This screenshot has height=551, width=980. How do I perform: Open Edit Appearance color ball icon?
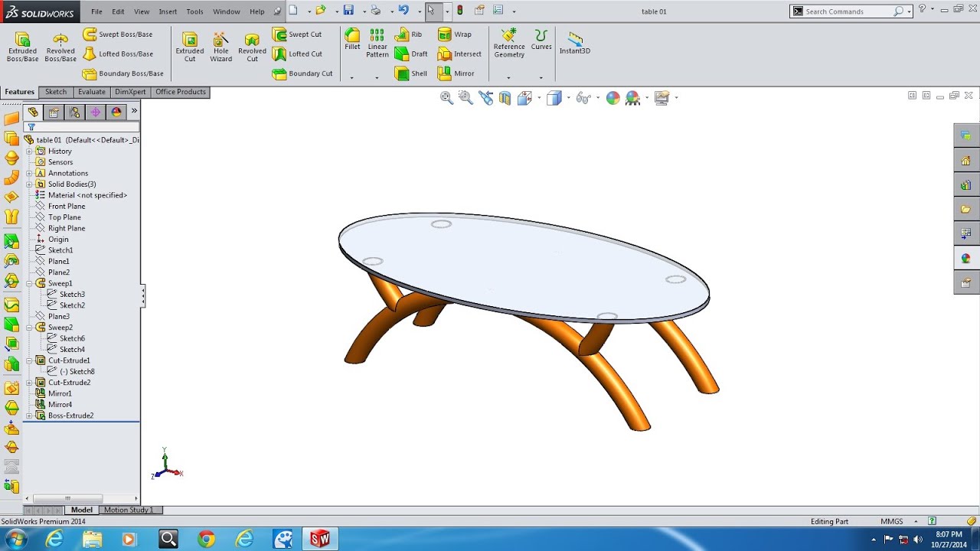click(612, 98)
